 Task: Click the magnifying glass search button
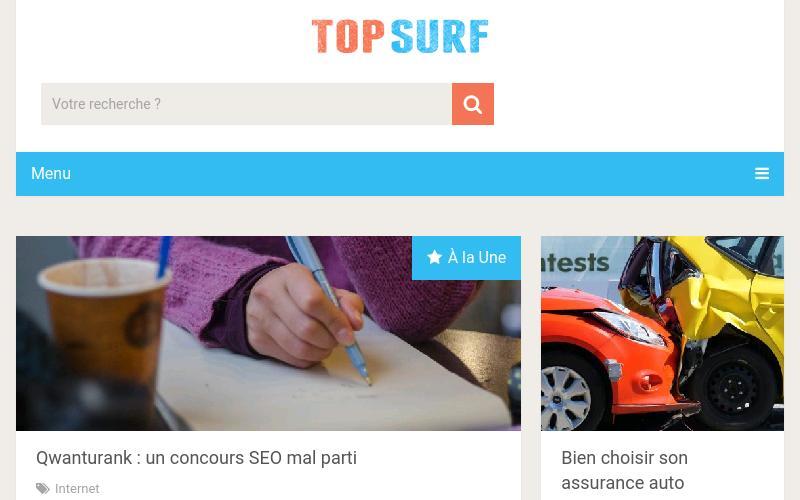coord(472,104)
